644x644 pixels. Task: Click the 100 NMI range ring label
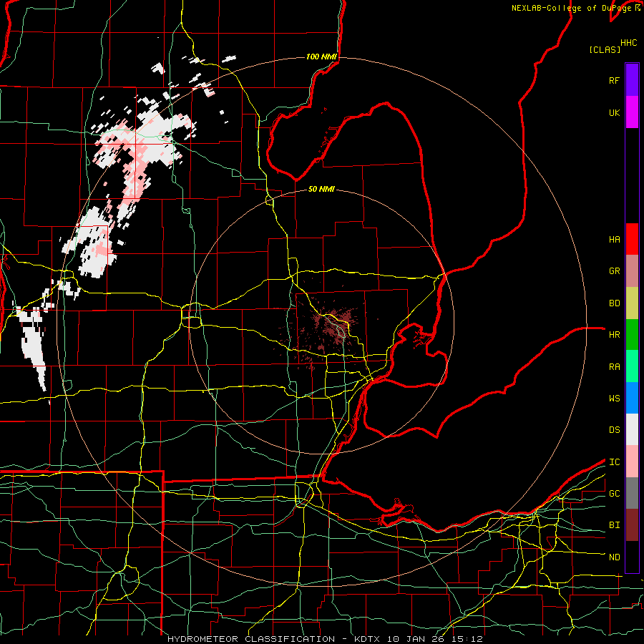coord(321,57)
